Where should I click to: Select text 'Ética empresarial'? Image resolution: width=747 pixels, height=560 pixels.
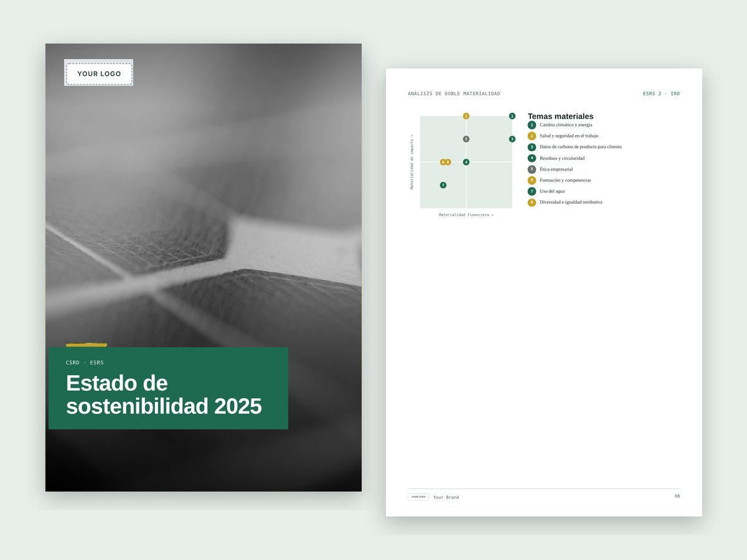click(557, 170)
